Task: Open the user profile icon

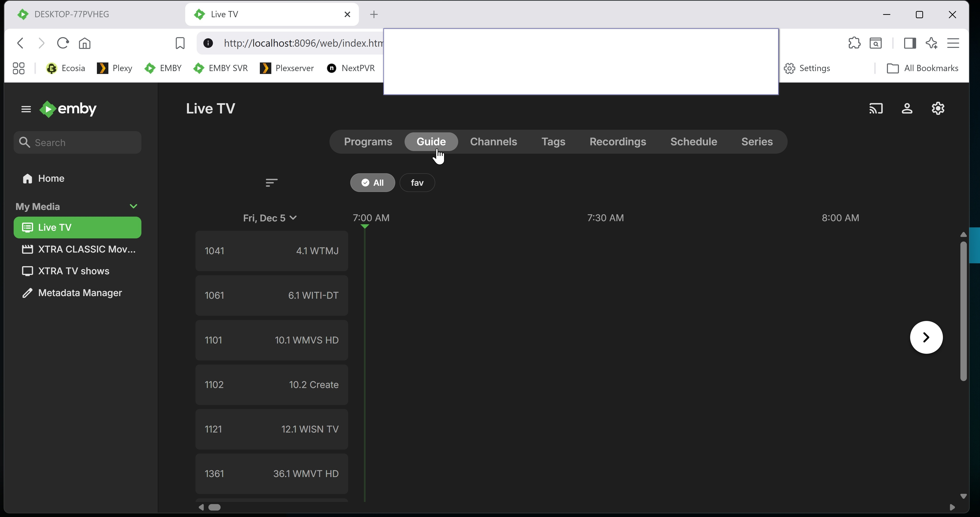Action: [x=907, y=109]
